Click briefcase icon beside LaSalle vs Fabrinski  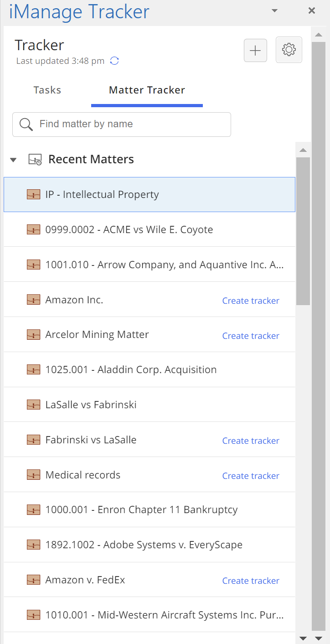tap(34, 405)
